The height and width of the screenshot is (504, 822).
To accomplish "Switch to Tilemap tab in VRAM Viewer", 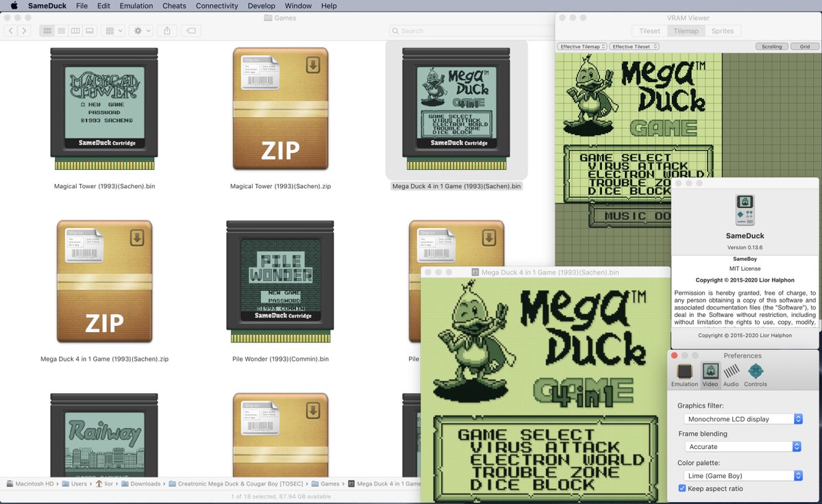I will click(x=686, y=31).
